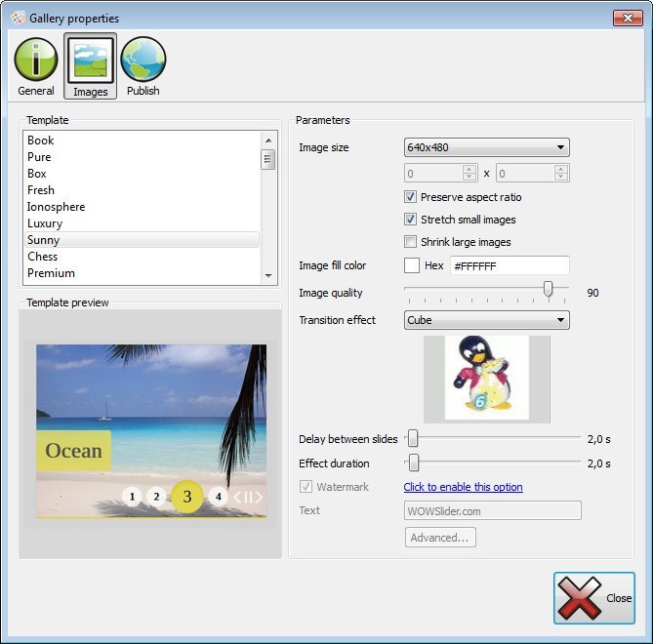Screen dimensions: 653x644
Task: Select the Sunny template
Action: pyautogui.click(x=142, y=240)
